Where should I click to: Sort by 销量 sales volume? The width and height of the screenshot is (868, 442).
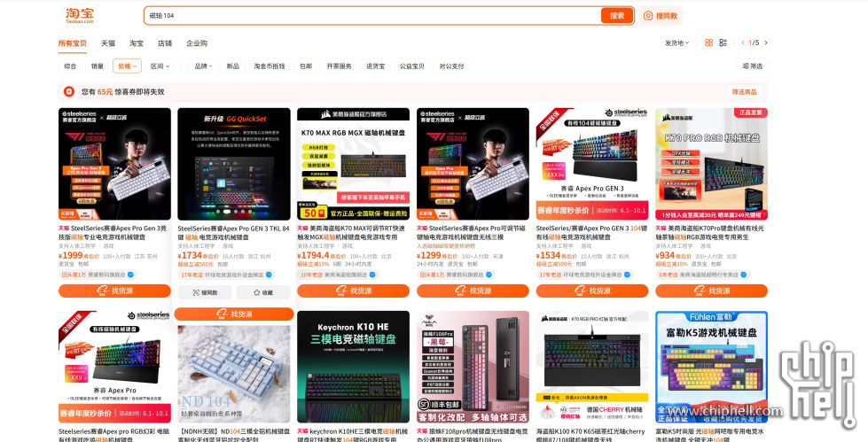pyautogui.click(x=98, y=66)
